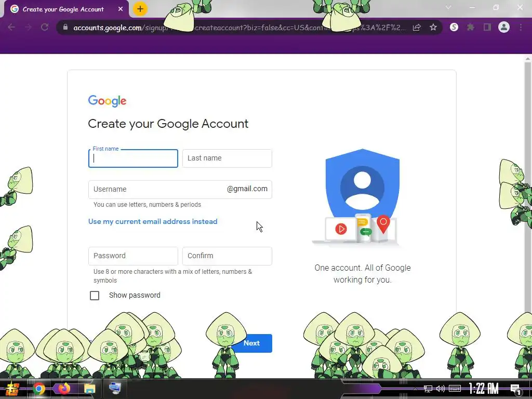Focus the First name field
This screenshot has width=532, height=399.
tap(133, 158)
